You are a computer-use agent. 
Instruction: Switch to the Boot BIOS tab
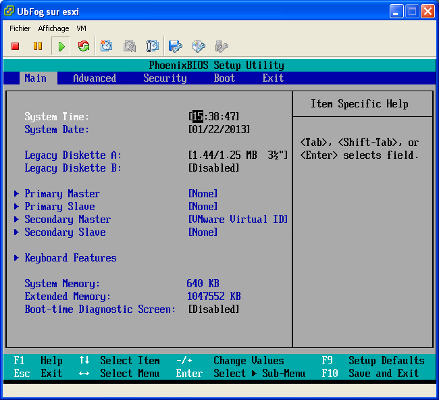tap(224, 78)
